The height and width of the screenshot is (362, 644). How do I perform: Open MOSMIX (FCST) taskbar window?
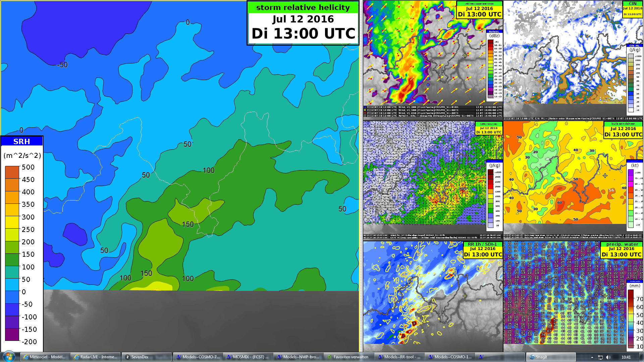(248, 357)
